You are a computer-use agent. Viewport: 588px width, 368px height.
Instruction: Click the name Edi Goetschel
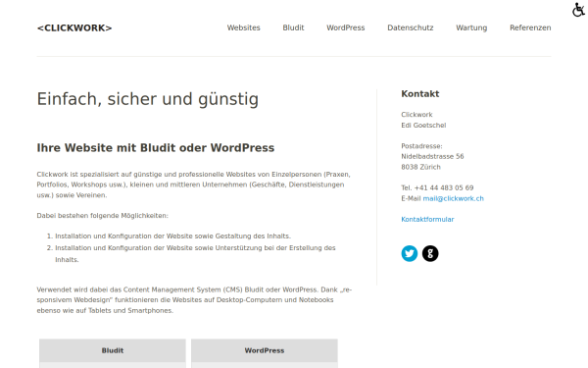point(423,125)
